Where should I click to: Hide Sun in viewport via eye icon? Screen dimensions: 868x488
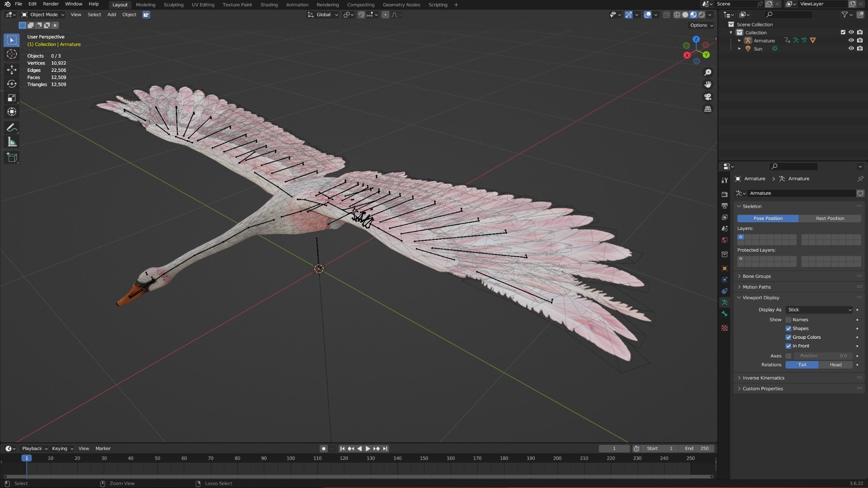point(851,49)
